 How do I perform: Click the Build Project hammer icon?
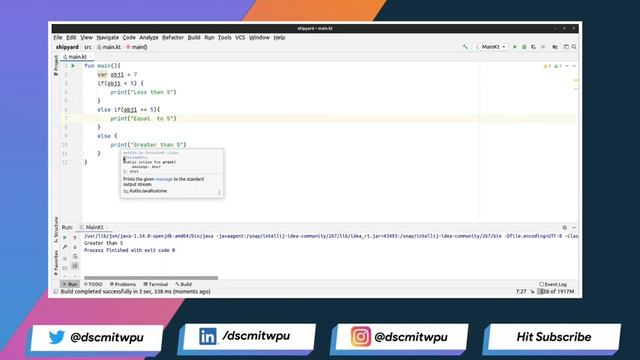point(465,47)
